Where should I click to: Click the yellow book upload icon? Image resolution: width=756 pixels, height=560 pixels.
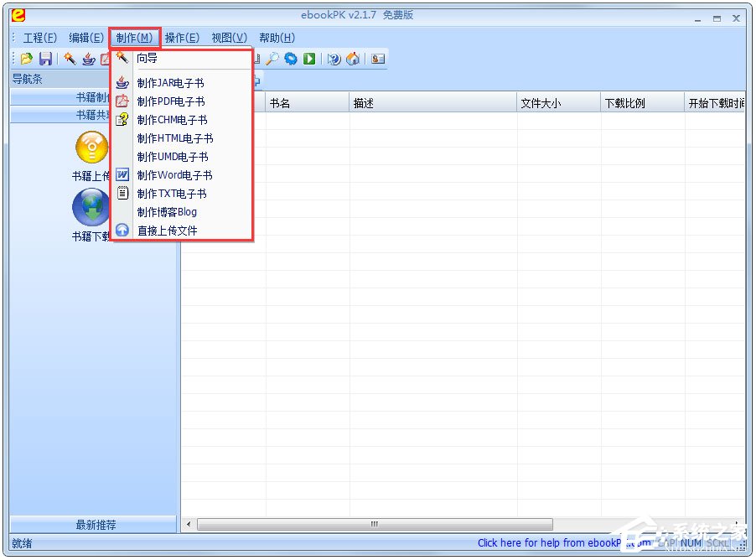pyautogui.click(x=91, y=148)
